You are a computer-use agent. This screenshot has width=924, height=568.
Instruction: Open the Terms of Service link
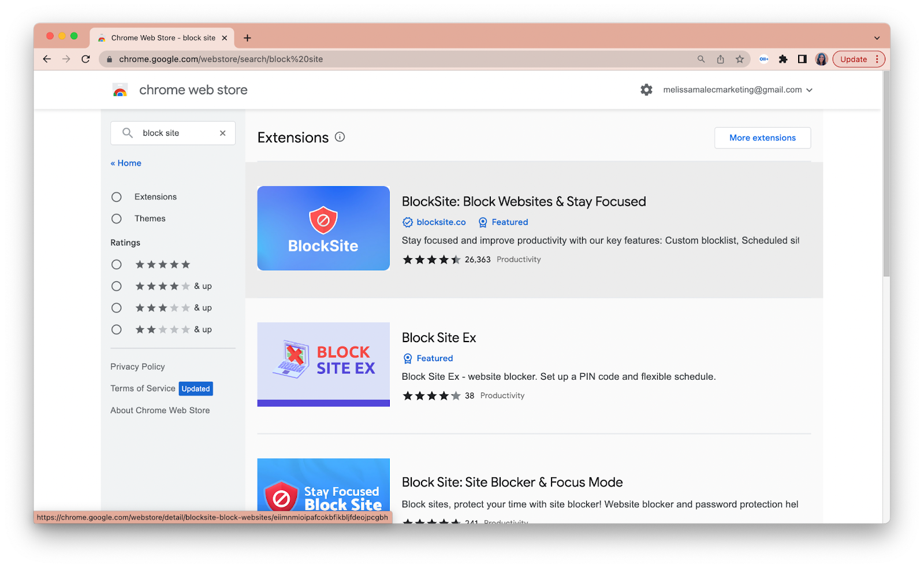click(143, 388)
